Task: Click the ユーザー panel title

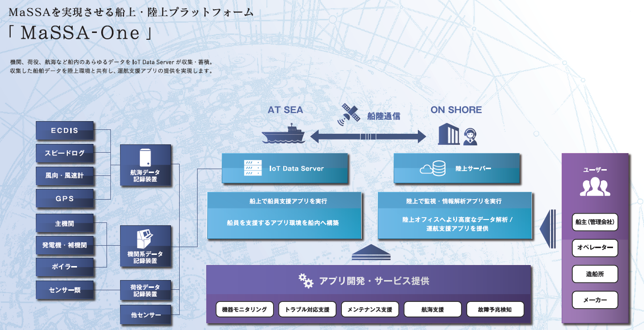Action: 595,170
